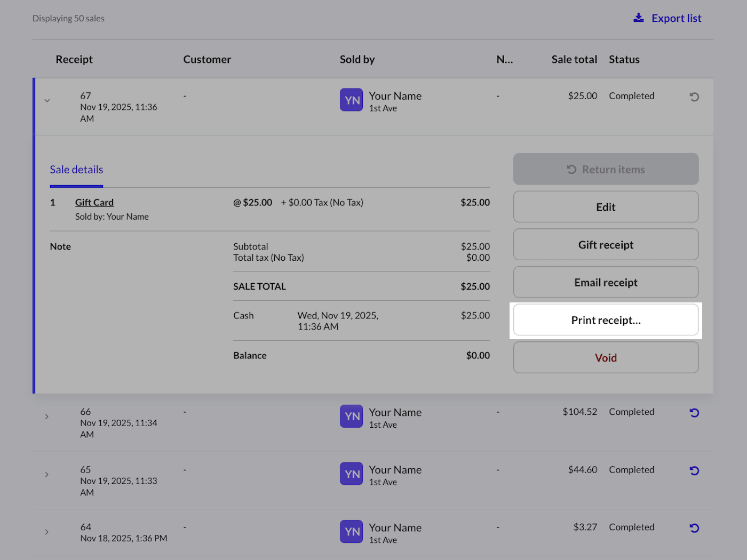The height and width of the screenshot is (560, 747).
Task: Click the download icon beside Export list
Action: pos(638,18)
